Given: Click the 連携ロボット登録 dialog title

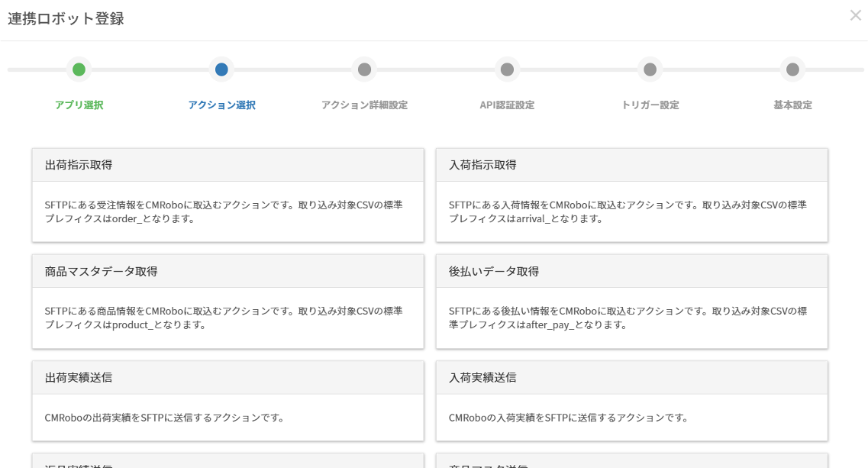Looking at the screenshot, I should pos(66,19).
